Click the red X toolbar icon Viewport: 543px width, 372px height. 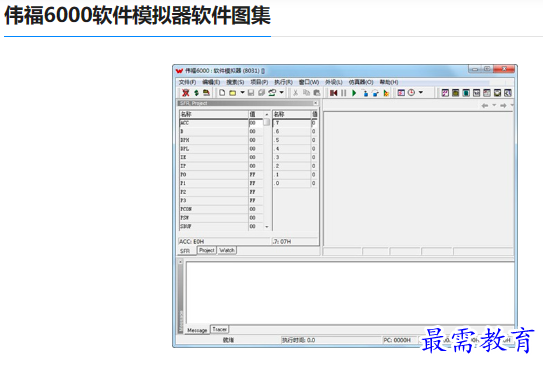point(186,93)
